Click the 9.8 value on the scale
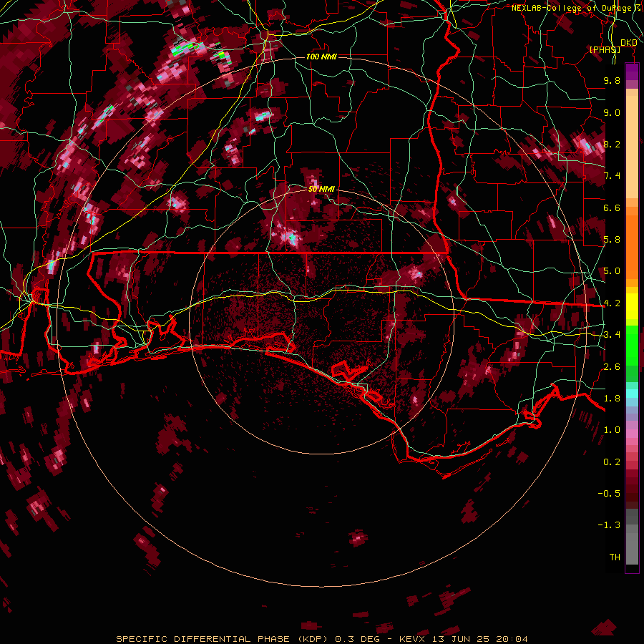This screenshot has height=644, width=644. click(x=612, y=80)
